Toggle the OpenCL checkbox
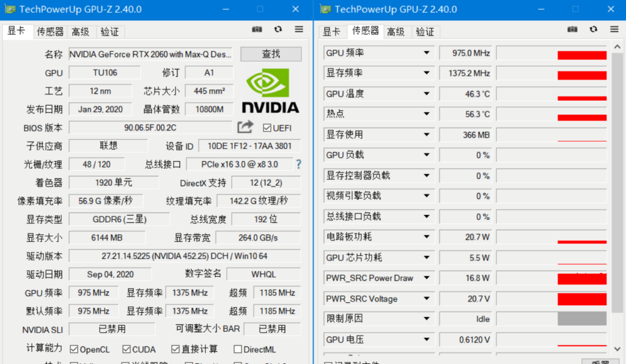 tap(74, 349)
